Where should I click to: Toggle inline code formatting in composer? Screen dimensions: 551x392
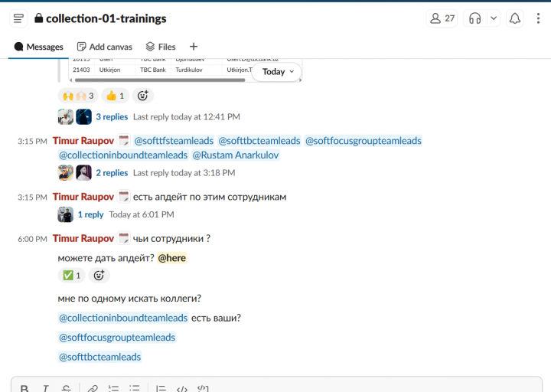181,388
